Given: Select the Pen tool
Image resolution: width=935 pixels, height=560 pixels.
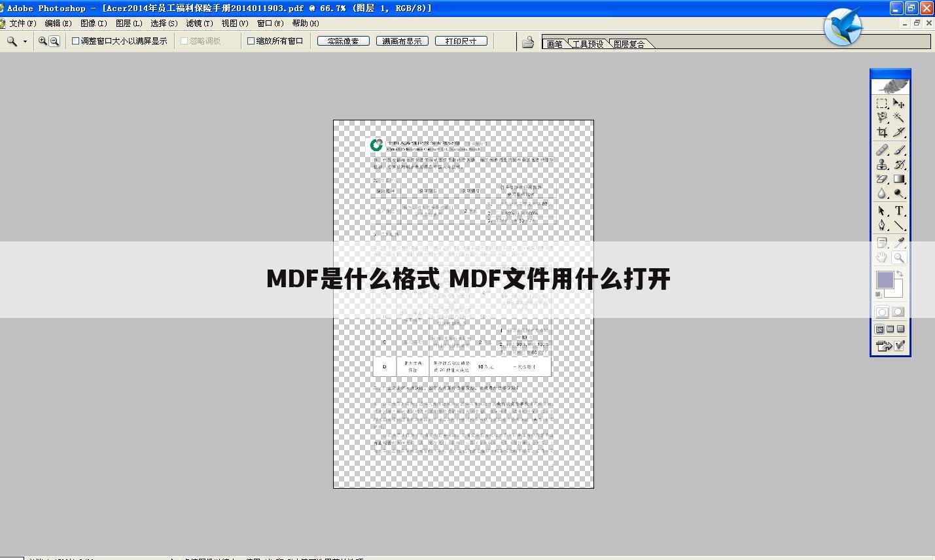Looking at the screenshot, I should 882,226.
